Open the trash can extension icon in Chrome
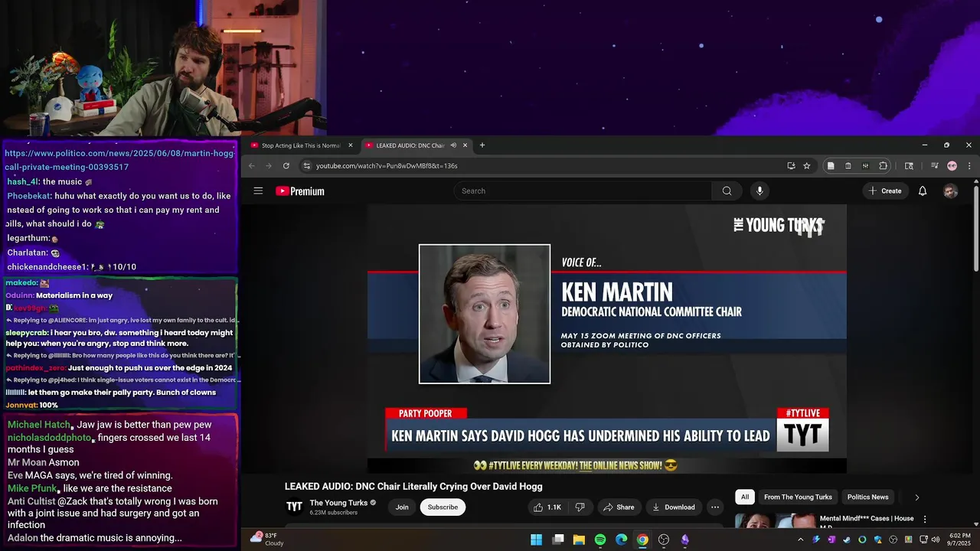 coord(848,165)
